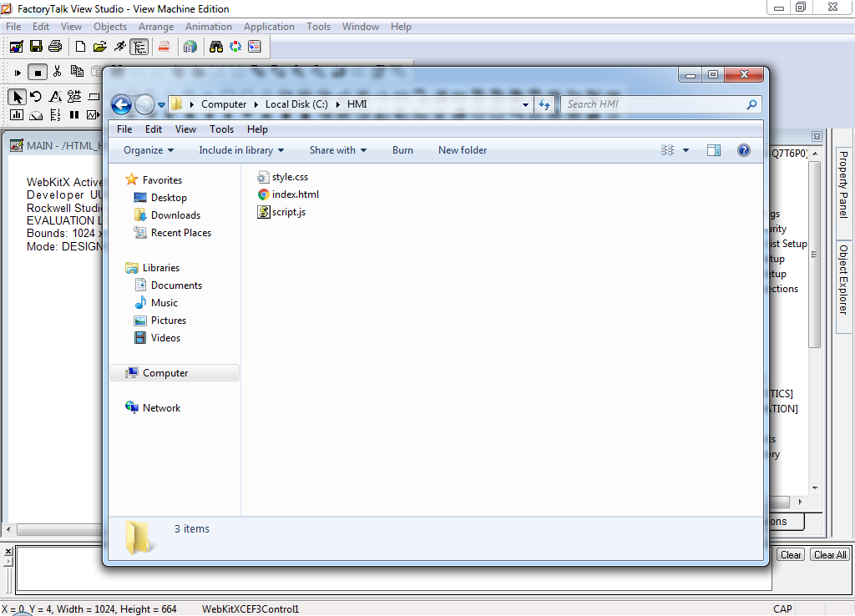
Task: Open FactoryTalk Arrange menu
Action: coord(156,27)
